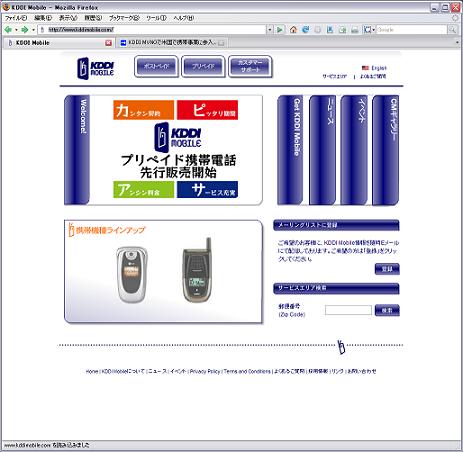
Task: Click the blue サービス充実 tile
Action: point(207,190)
